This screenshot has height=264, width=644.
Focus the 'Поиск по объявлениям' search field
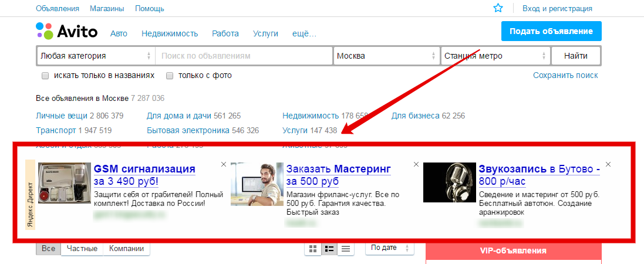coord(244,56)
